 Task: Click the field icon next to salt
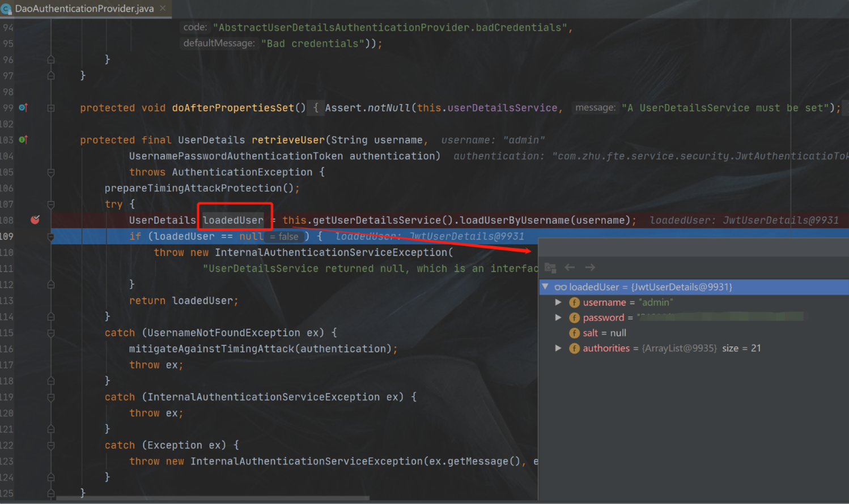[574, 333]
